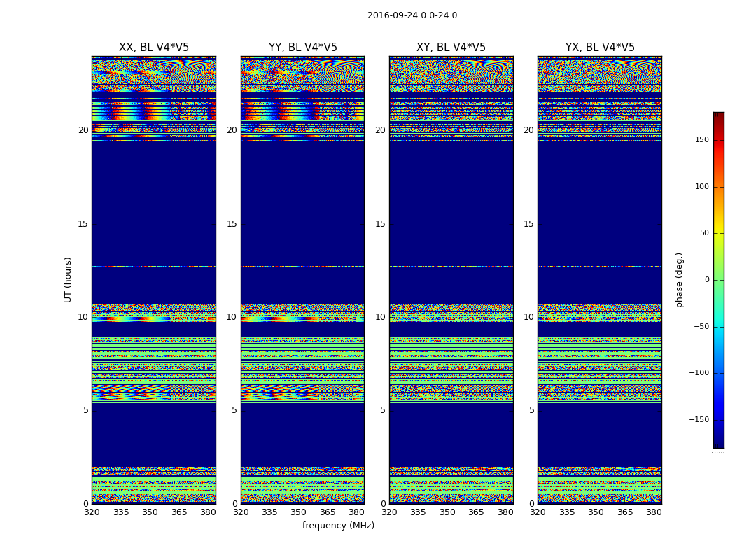Click inside the YX phase waterfall panel
This screenshot has width=735, height=560.
(600, 210)
